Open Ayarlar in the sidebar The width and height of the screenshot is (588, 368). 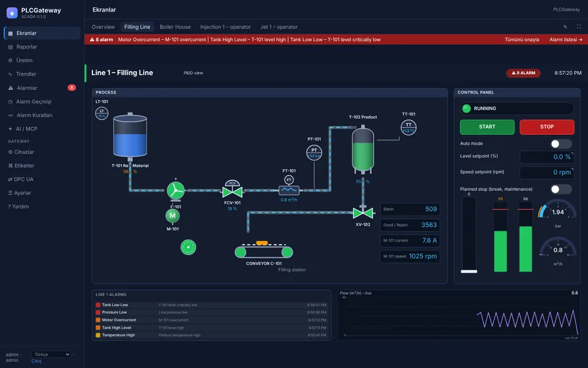click(42, 193)
